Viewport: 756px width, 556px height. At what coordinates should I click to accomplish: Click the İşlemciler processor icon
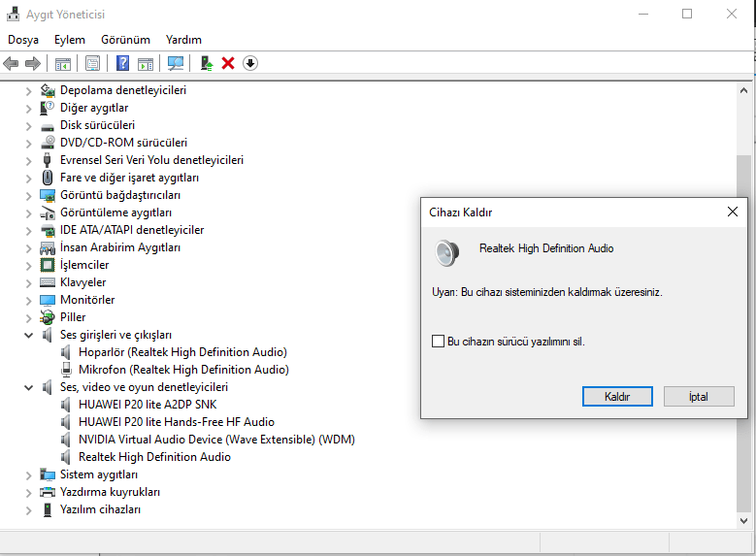[48, 265]
